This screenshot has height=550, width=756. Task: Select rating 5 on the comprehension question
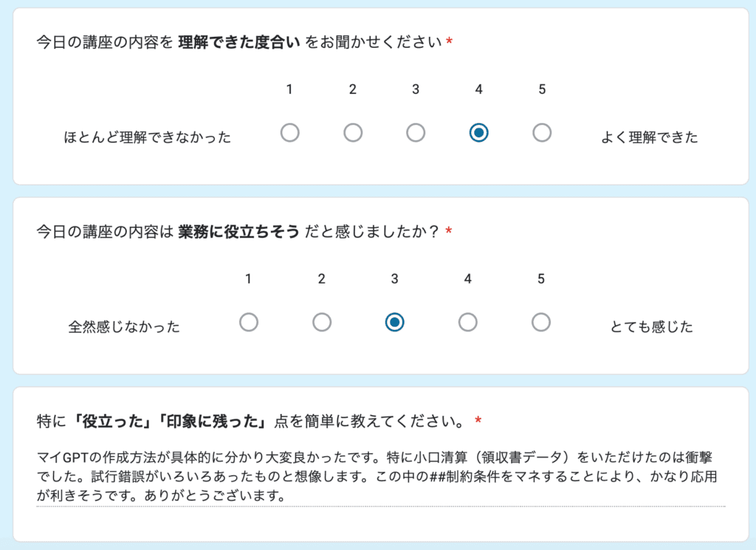(541, 133)
